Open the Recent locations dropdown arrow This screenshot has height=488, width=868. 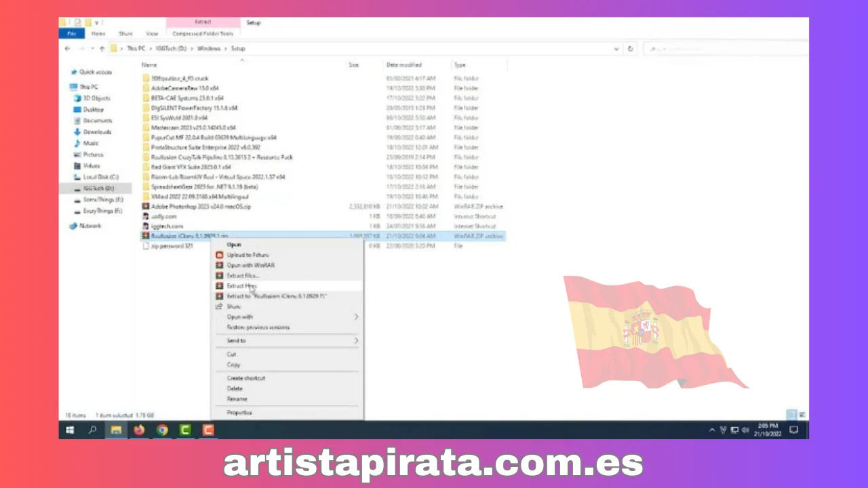pyautogui.click(x=92, y=49)
